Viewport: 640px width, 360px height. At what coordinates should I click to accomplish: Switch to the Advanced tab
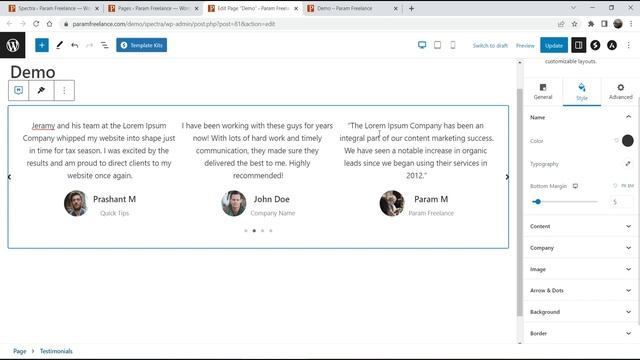pyautogui.click(x=620, y=91)
